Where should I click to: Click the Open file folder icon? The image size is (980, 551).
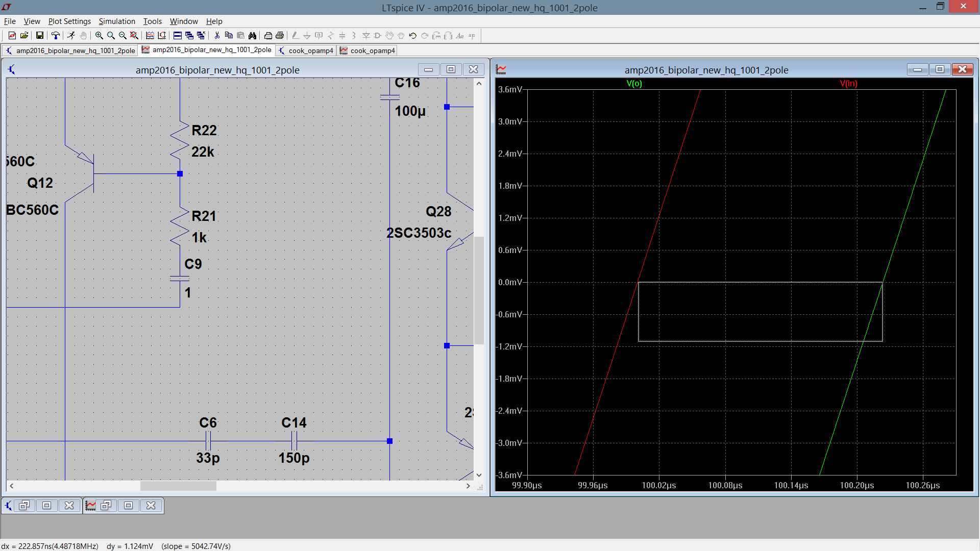(x=24, y=35)
